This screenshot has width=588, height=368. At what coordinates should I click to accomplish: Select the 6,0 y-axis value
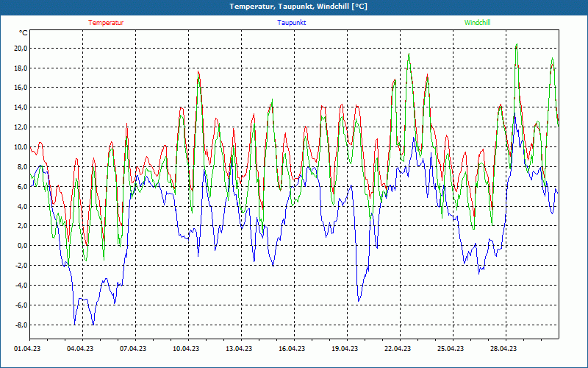coord(22,187)
